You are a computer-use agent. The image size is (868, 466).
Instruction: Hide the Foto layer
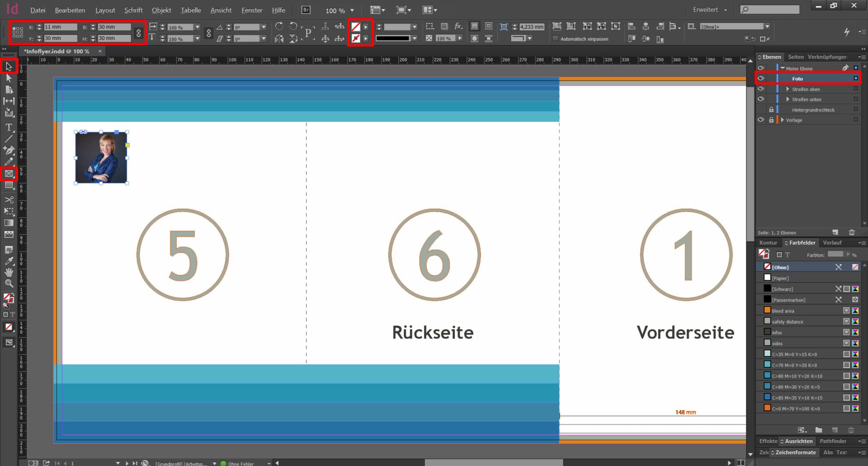click(761, 78)
